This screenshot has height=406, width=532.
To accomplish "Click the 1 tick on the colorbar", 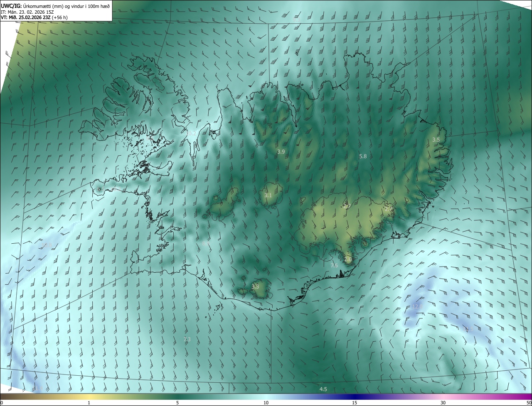I will [x=89, y=403].
